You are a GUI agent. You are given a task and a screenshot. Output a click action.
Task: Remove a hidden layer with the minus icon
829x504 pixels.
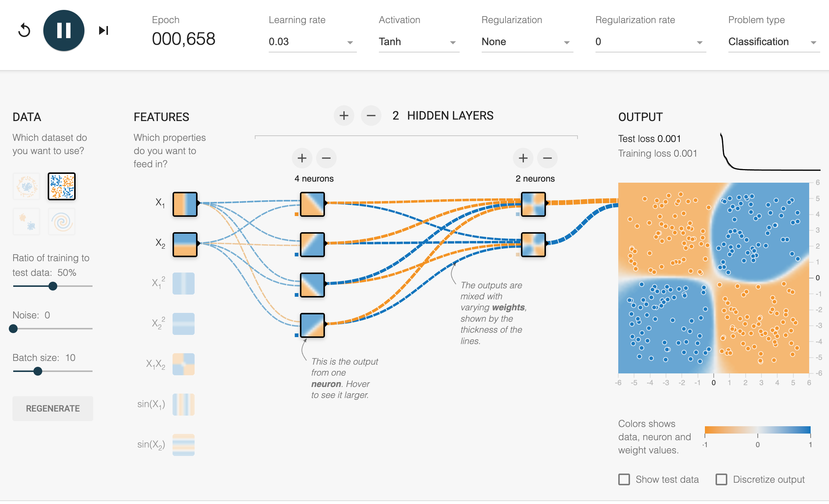tap(371, 116)
